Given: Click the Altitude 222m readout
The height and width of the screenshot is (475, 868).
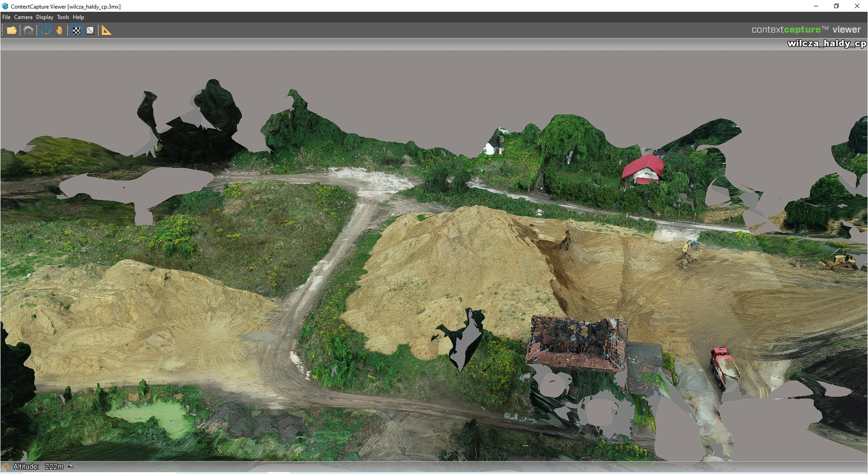Looking at the screenshot, I should (38, 466).
